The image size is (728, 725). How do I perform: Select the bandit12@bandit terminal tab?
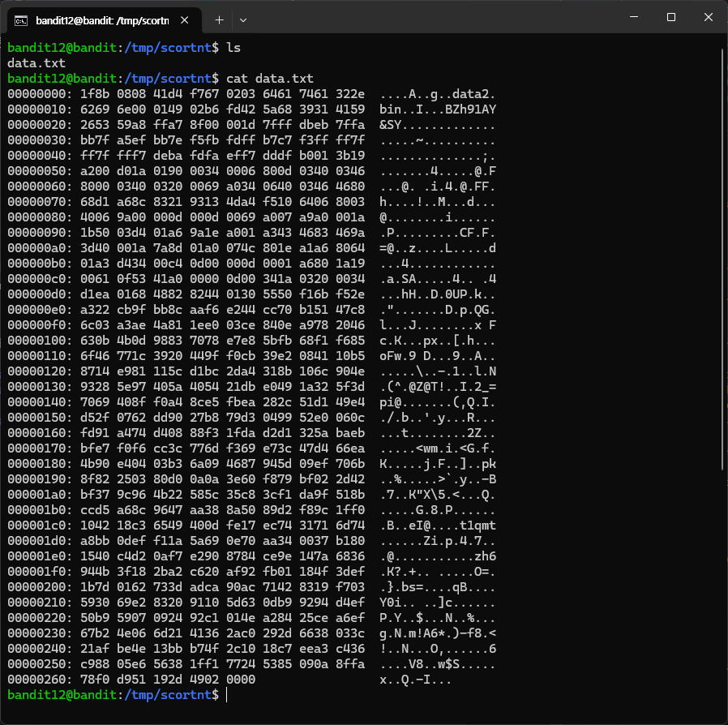click(105, 20)
